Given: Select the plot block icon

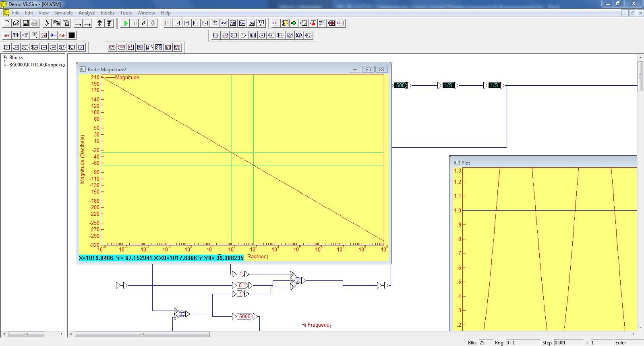Looking at the screenshot, I should (285, 23).
